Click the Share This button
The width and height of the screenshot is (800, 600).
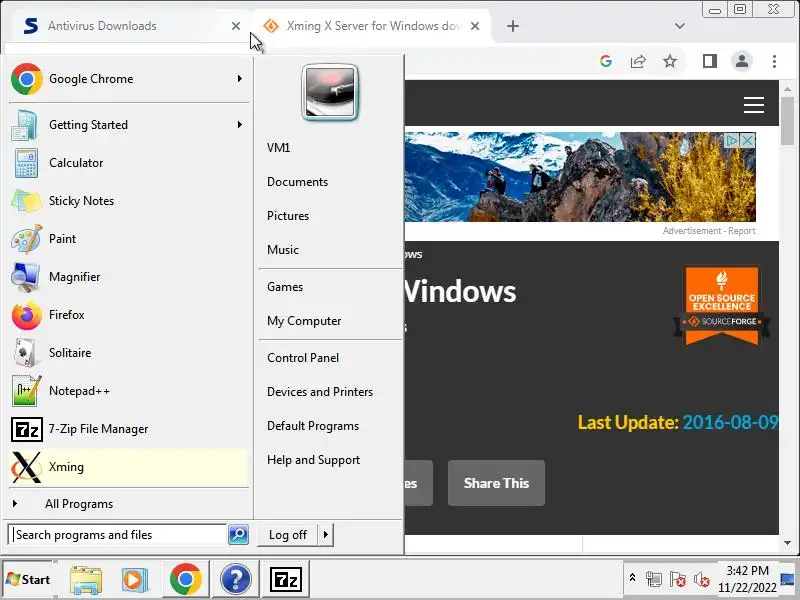[x=496, y=483]
